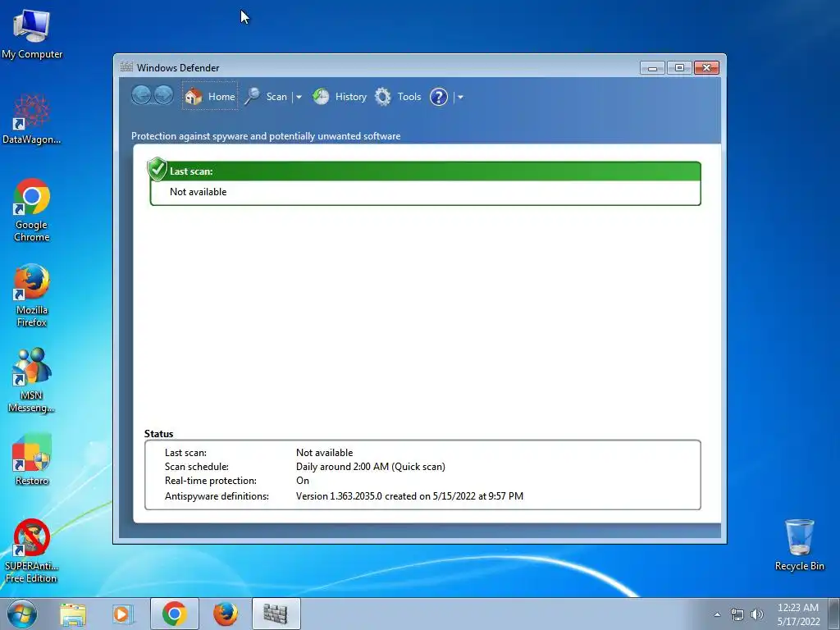Click the 'Status' heading

point(158,434)
